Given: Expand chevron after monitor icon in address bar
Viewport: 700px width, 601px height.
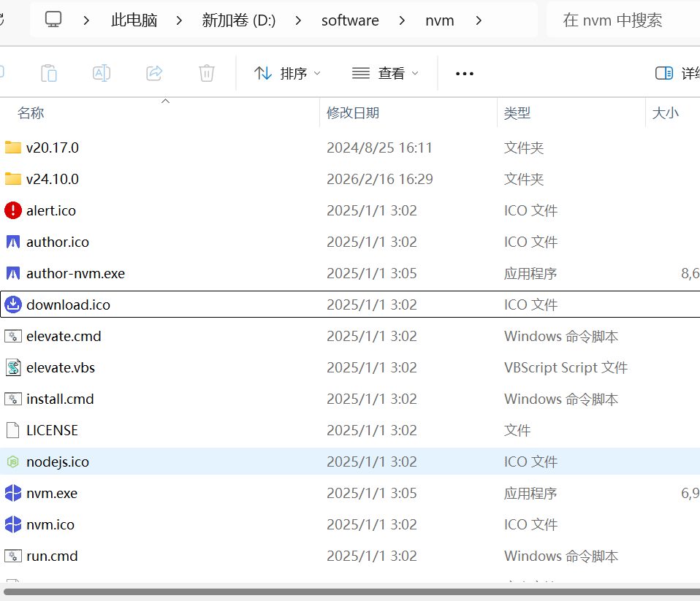Looking at the screenshot, I should tap(87, 20).
